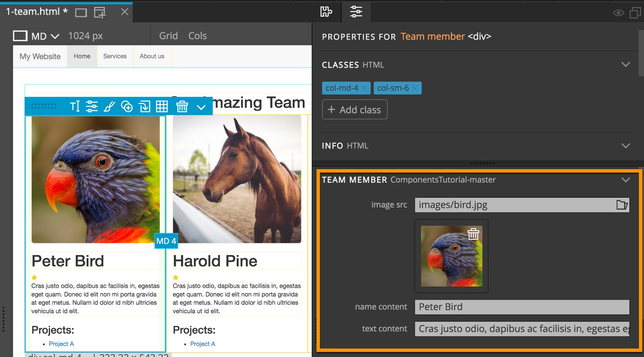Click the star icon under Harold Pine
This screenshot has width=644, height=357.
[176, 277]
